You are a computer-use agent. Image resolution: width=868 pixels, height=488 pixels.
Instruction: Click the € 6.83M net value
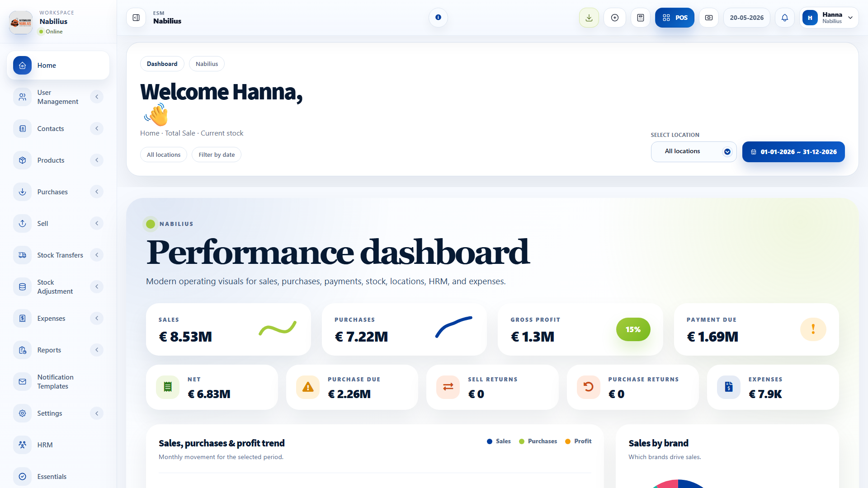209,394
